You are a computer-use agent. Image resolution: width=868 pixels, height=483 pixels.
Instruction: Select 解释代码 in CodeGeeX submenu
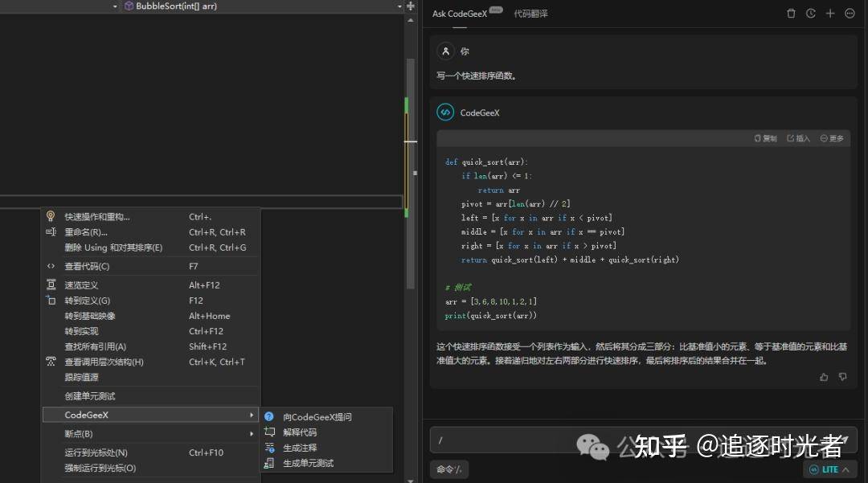click(x=325, y=432)
